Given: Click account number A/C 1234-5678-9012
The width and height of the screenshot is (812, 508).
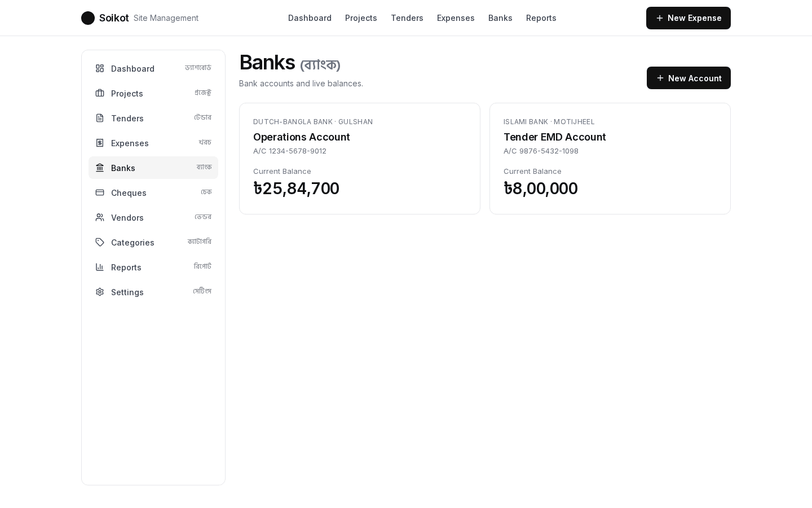Looking at the screenshot, I should (x=290, y=151).
